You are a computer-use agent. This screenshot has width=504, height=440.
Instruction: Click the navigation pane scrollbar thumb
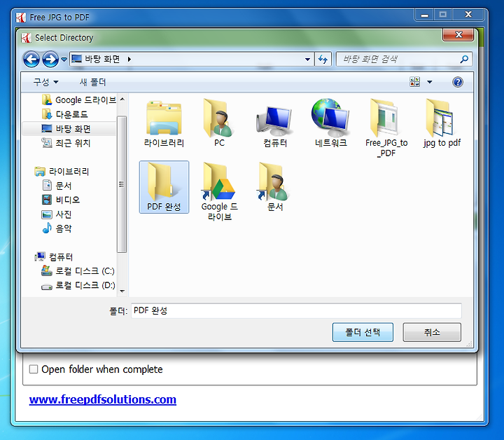(122, 184)
